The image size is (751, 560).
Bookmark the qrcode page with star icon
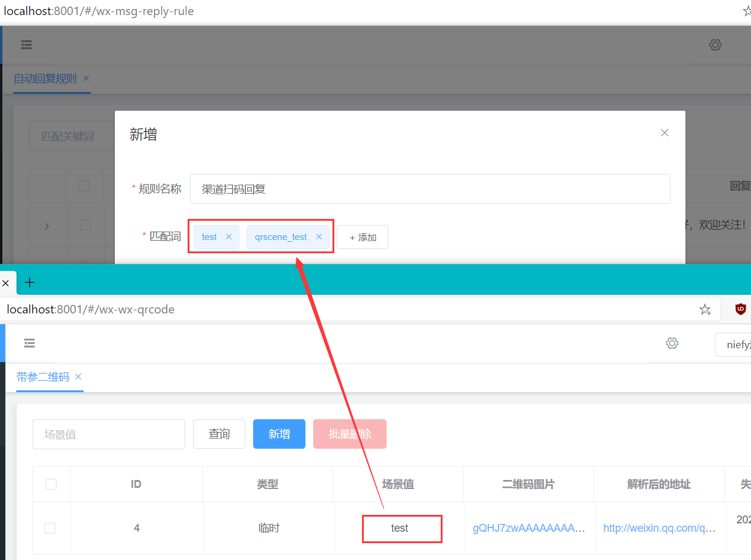pyautogui.click(x=705, y=310)
